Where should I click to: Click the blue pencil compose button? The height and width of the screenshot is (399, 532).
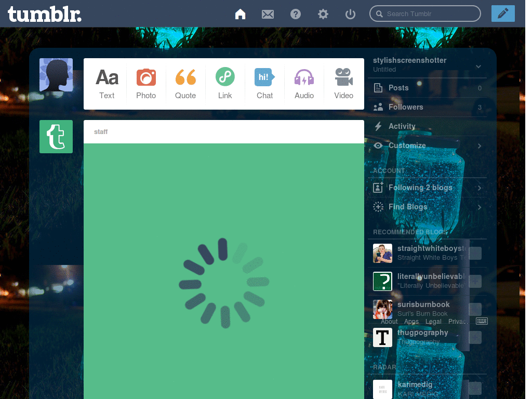pos(503,14)
